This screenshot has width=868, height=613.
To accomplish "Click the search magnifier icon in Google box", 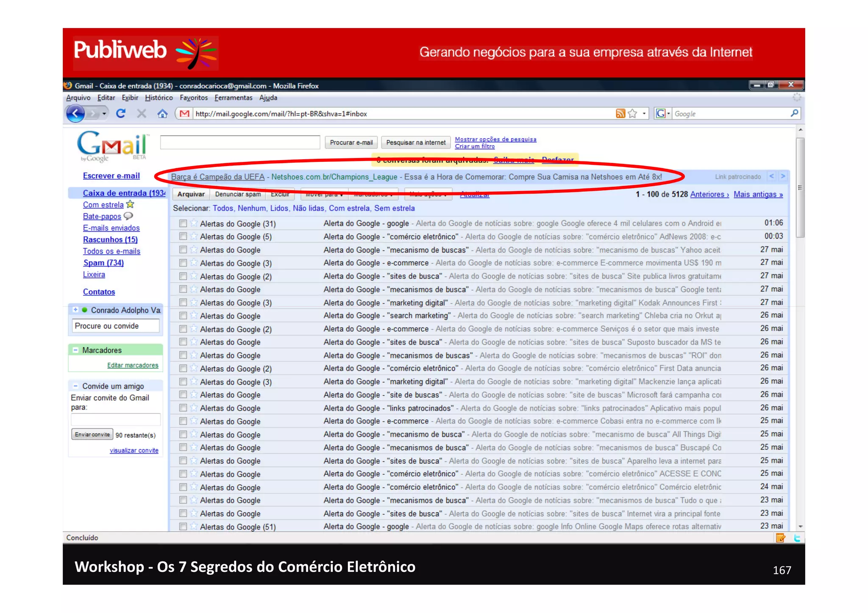I will pyautogui.click(x=794, y=113).
